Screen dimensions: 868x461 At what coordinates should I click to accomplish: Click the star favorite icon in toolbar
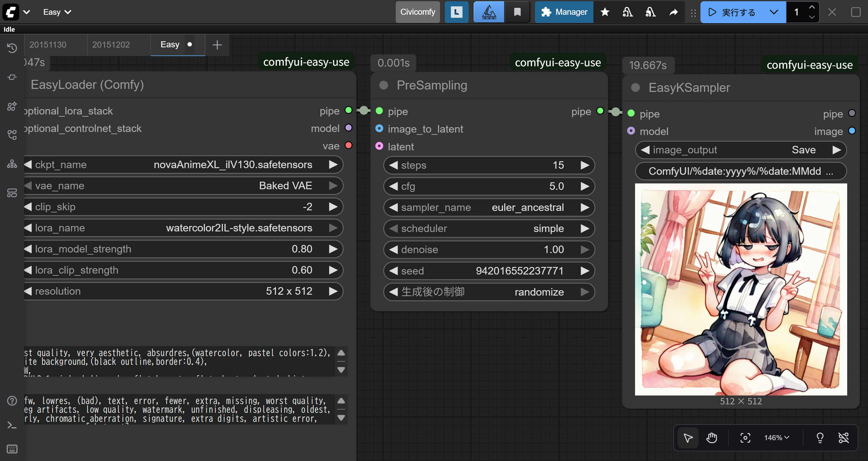click(x=605, y=12)
